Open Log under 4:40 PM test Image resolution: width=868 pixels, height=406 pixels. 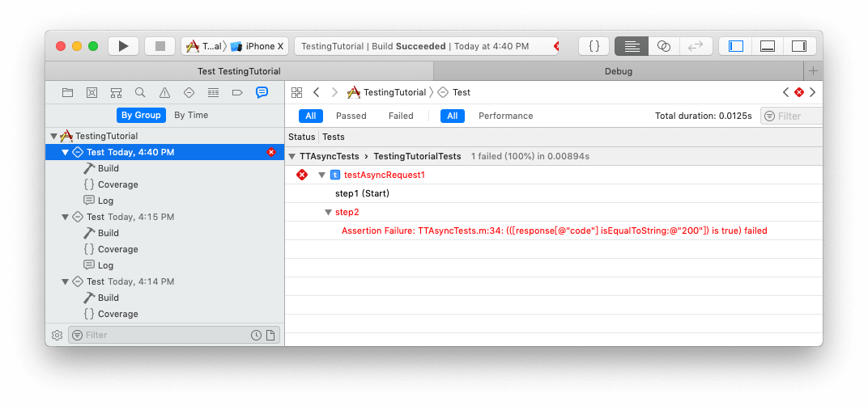106,201
